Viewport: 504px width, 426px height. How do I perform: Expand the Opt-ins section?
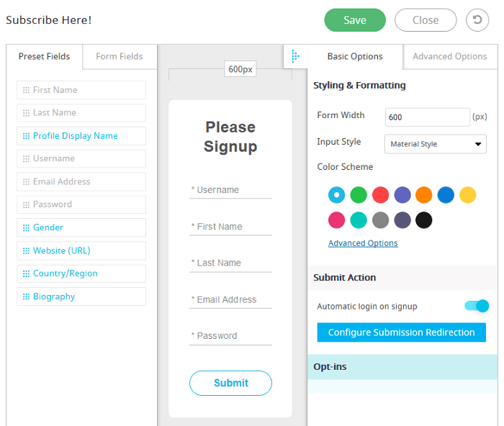point(402,367)
